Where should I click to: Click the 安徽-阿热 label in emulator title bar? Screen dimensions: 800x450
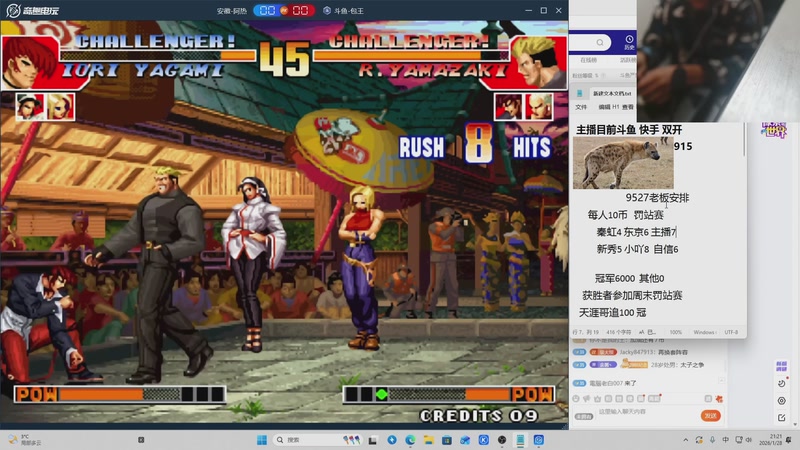pyautogui.click(x=232, y=11)
